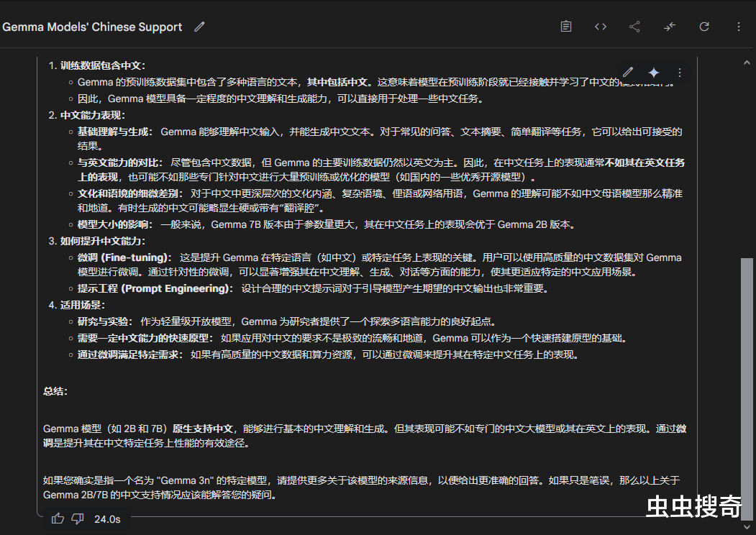Click the bold text 需要一定中文能力的快速原型
This screenshot has width=756, height=535.
(145, 338)
